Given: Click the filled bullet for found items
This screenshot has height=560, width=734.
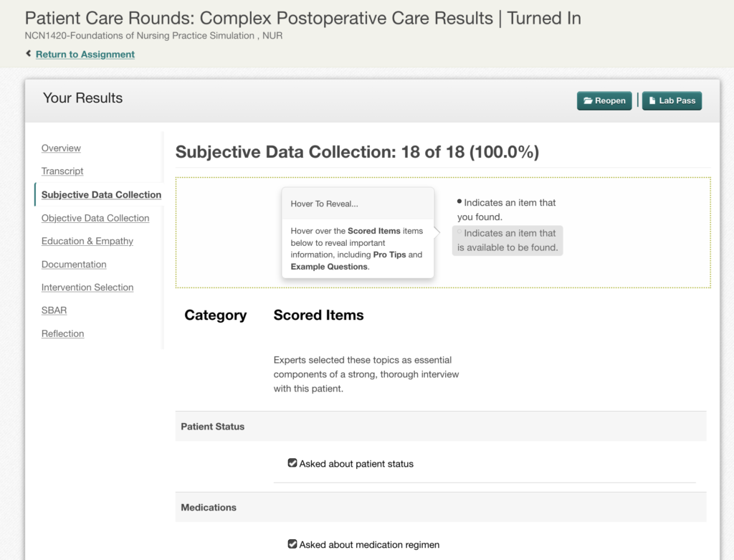Looking at the screenshot, I should [x=459, y=201].
